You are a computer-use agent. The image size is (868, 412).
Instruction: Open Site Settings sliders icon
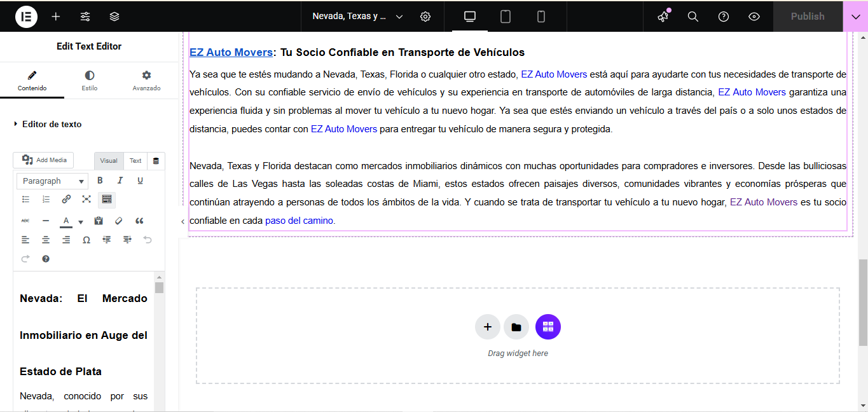(85, 17)
